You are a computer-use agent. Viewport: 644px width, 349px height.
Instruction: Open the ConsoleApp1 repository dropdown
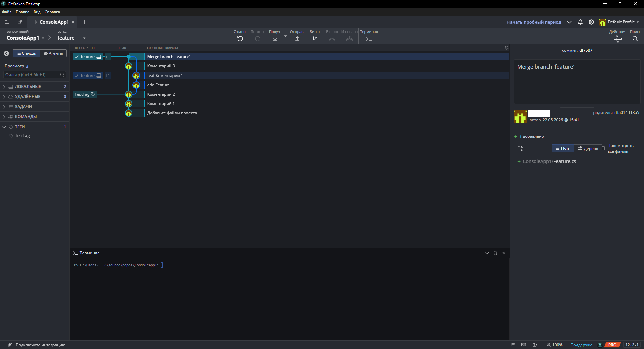[x=25, y=38]
